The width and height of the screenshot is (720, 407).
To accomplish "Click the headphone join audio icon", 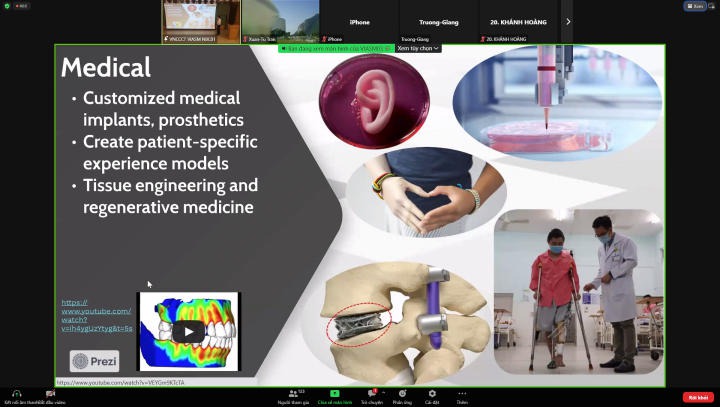I will pyautogui.click(x=17, y=394).
